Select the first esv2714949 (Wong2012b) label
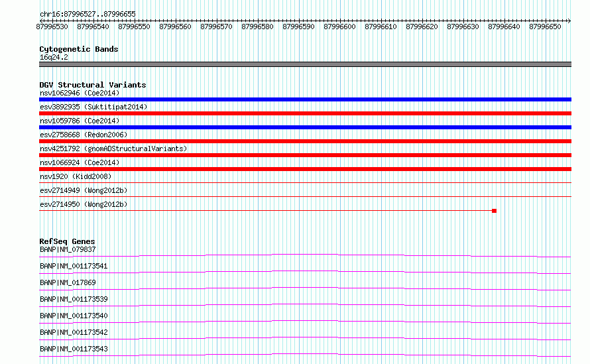 pyautogui.click(x=84, y=190)
